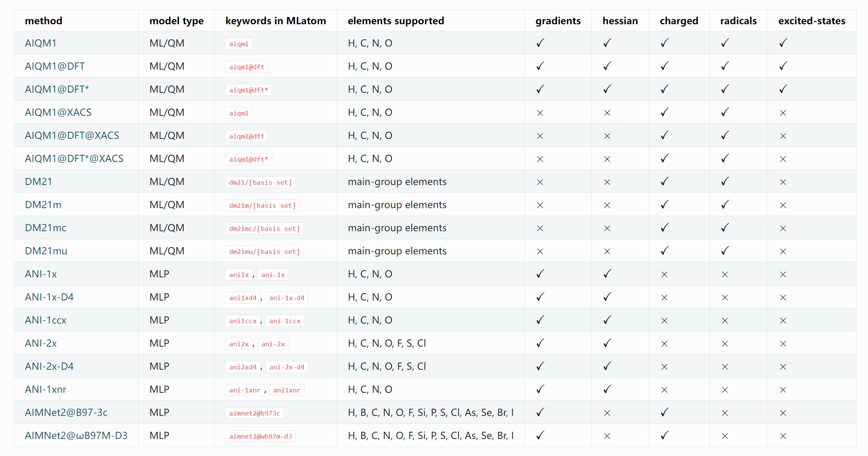Click the 'ani-1x' keyword code
The width and height of the screenshot is (868, 456).
(273, 275)
